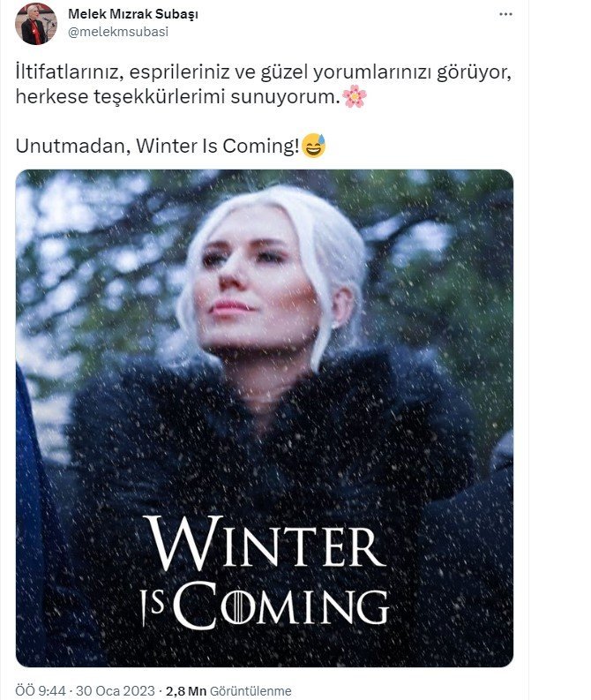Click the Unutmadan, Winter Is Coming text
591x700 pixels.
(x=157, y=146)
